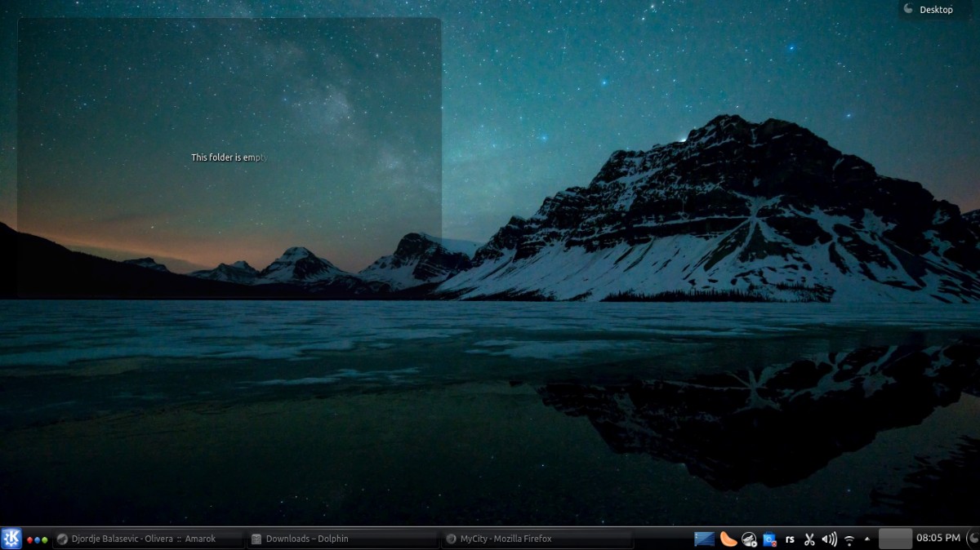Open the Desktop toolbox button
980x550 pixels.
[937, 10]
